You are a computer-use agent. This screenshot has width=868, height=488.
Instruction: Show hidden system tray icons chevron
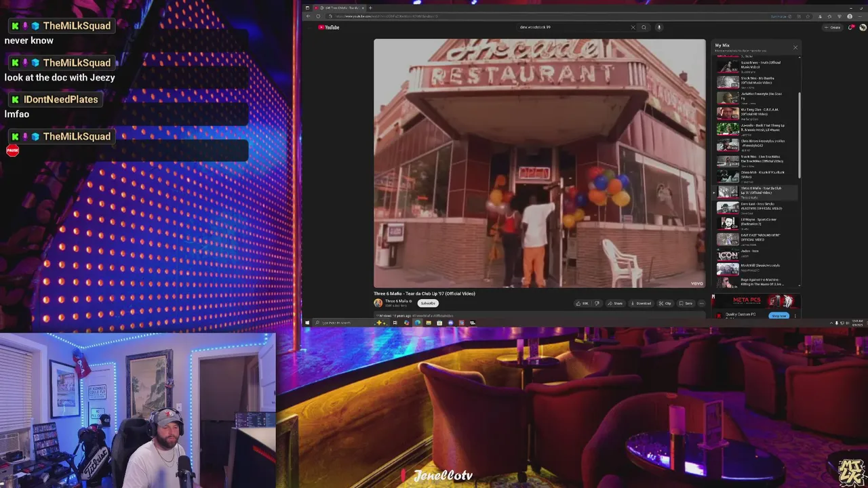point(831,323)
